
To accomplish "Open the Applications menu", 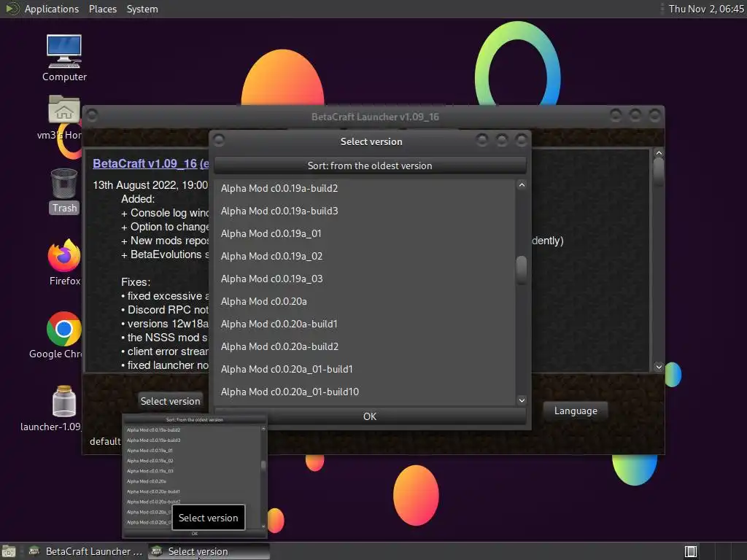I will [x=52, y=9].
